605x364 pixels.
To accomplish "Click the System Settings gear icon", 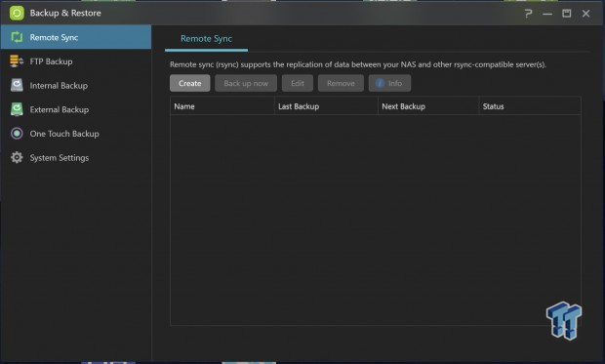I will (17, 157).
